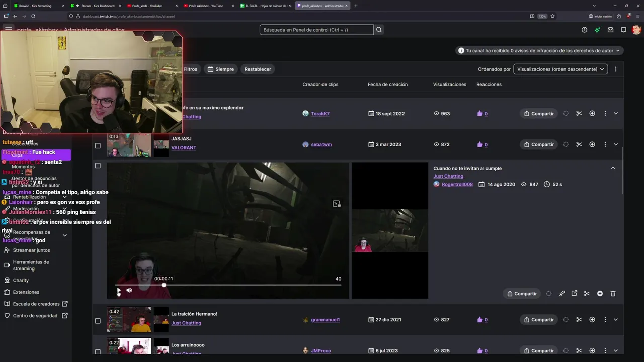The image size is (644, 362).
Task: Expand the JASJASJ clip row
Action: pyautogui.click(x=616, y=144)
